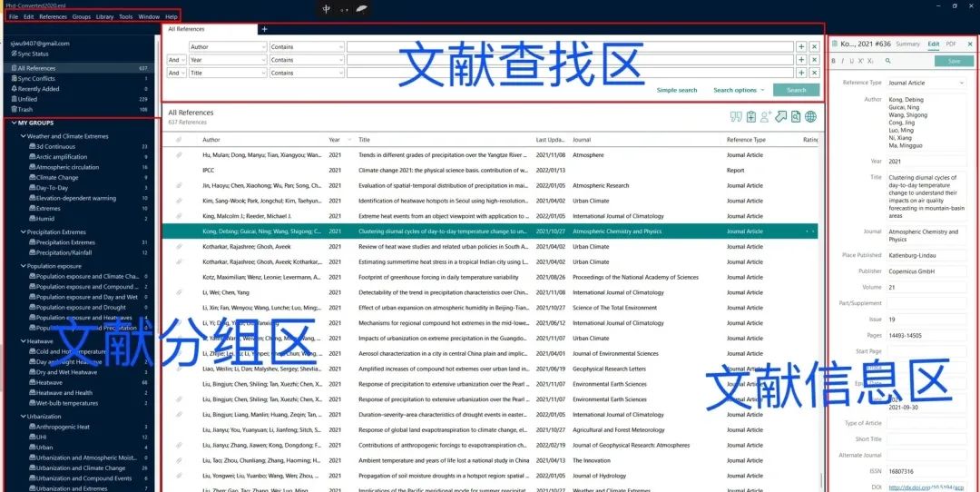Select the Kotz, Maximilian reference row
Viewport: 980px width, 492px height.
(490, 277)
